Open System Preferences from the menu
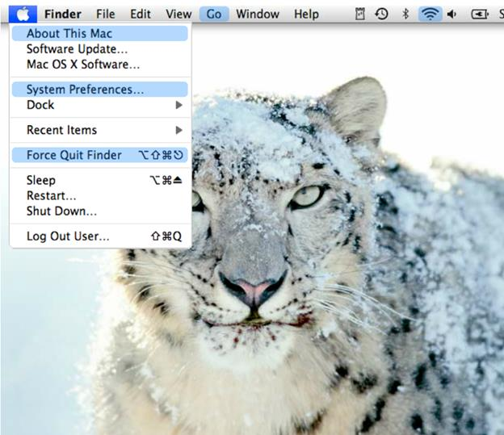 pyautogui.click(x=85, y=90)
